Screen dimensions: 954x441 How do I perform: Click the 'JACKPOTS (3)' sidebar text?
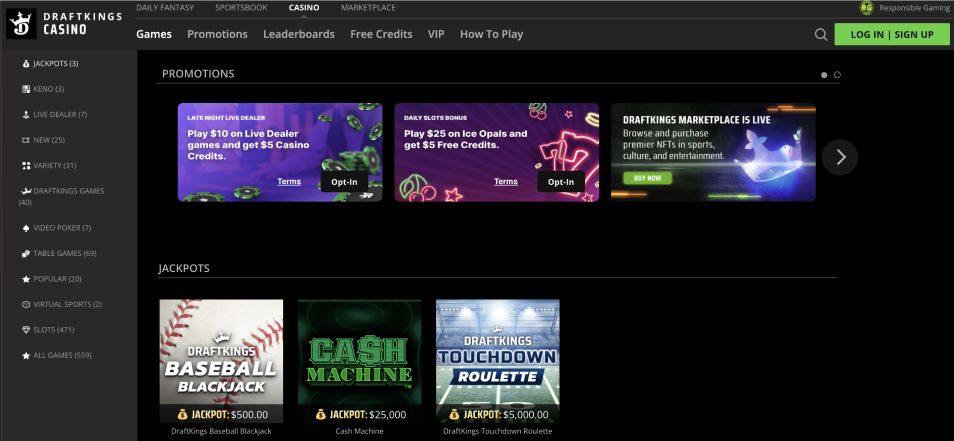point(56,63)
